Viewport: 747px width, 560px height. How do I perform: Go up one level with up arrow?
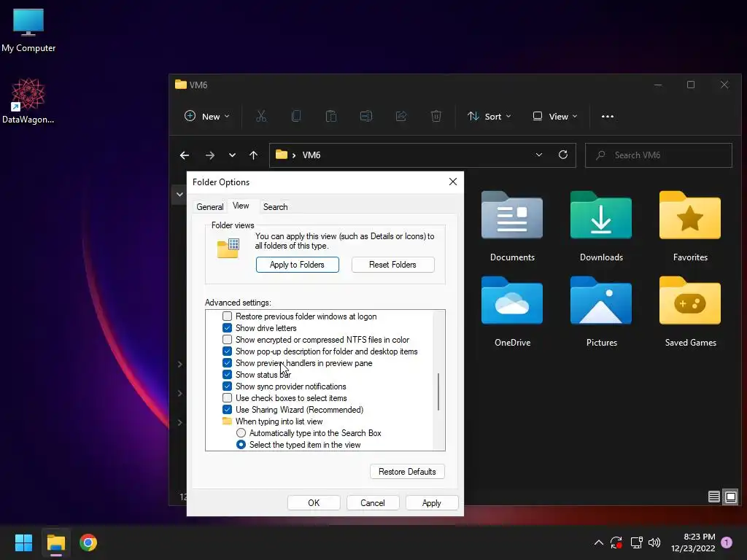(x=253, y=155)
